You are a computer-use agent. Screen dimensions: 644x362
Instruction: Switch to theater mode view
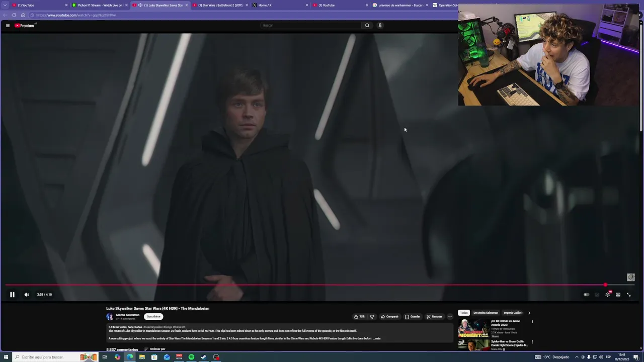pyautogui.click(x=618, y=295)
